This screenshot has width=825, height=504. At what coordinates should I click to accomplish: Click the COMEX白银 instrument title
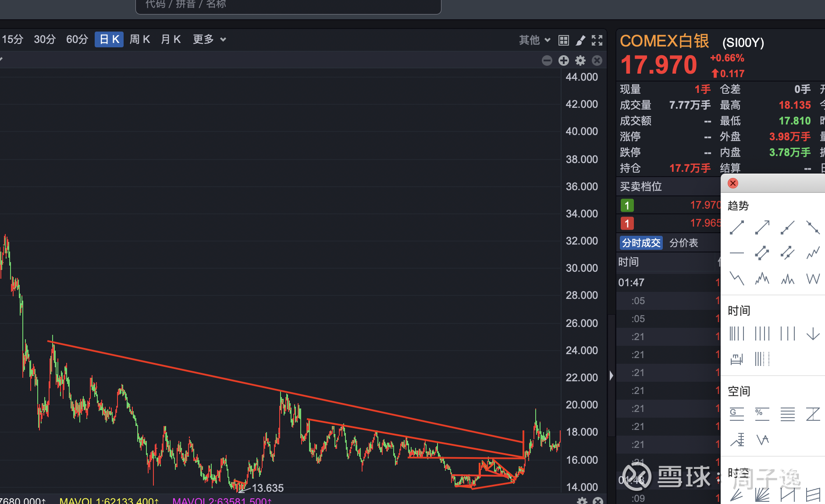pyautogui.click(x=665, y=41)
